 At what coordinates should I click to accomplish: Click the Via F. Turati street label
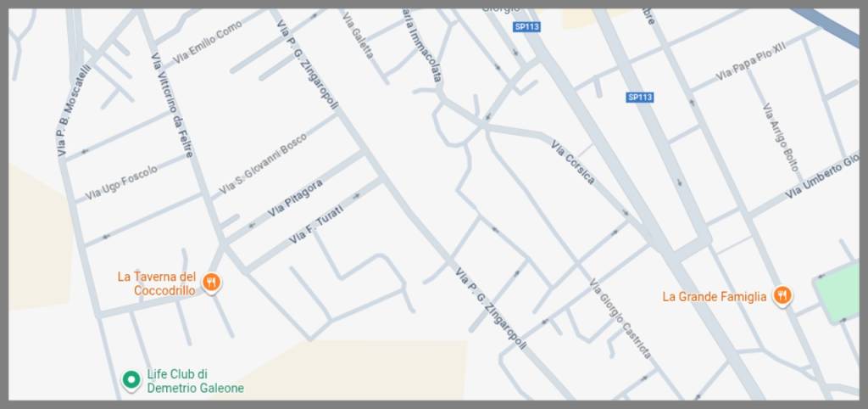point(316,225)
